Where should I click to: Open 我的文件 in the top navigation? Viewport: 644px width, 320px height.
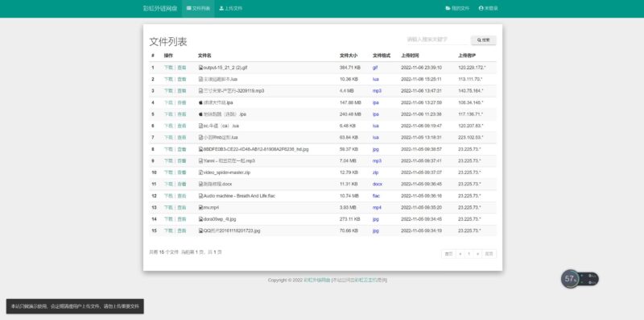457,8
